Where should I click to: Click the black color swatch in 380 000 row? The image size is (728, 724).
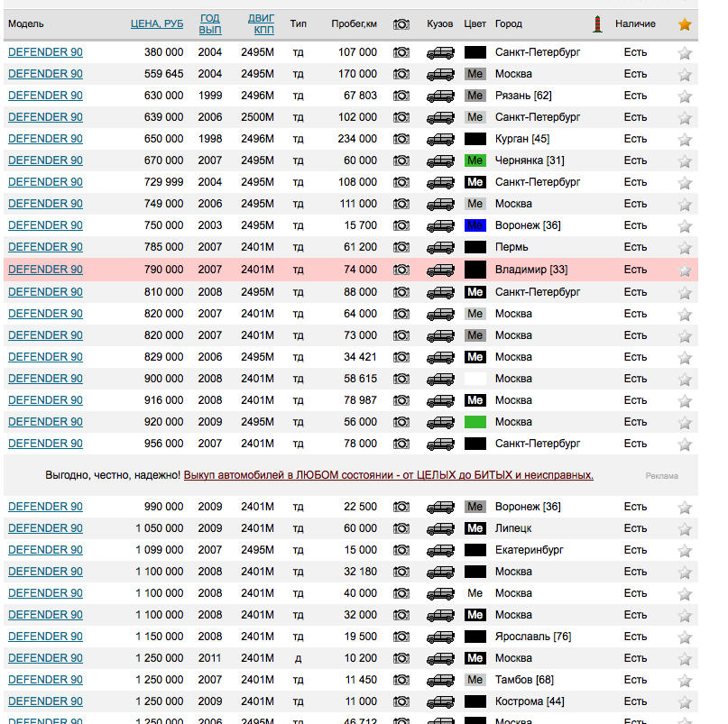click(475, 52)
